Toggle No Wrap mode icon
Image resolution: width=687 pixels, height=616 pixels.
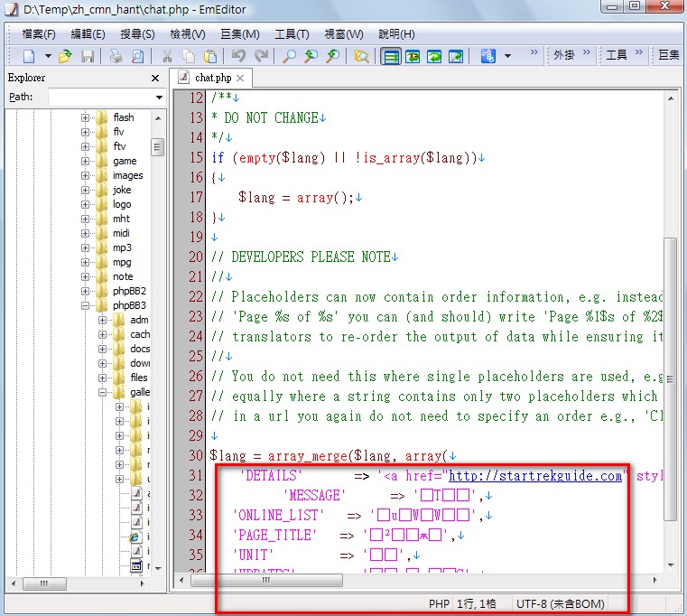click(x=391, y=57)
